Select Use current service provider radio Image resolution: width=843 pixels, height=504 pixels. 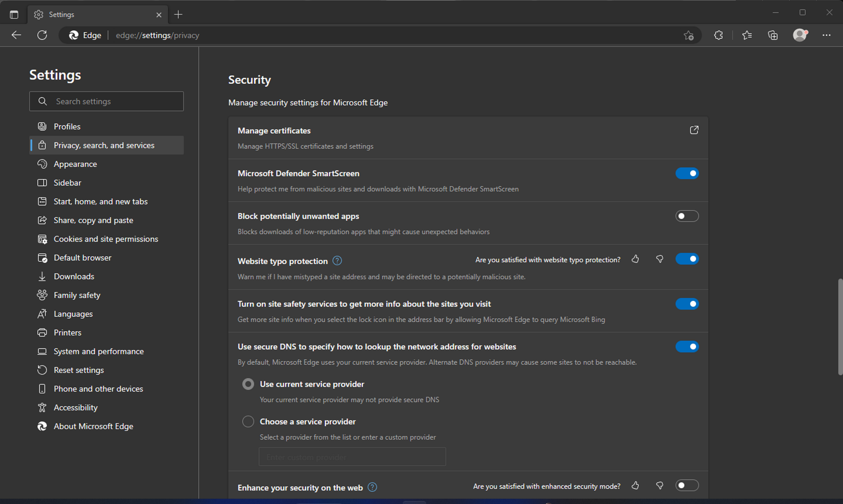click(x=248, y=384)
